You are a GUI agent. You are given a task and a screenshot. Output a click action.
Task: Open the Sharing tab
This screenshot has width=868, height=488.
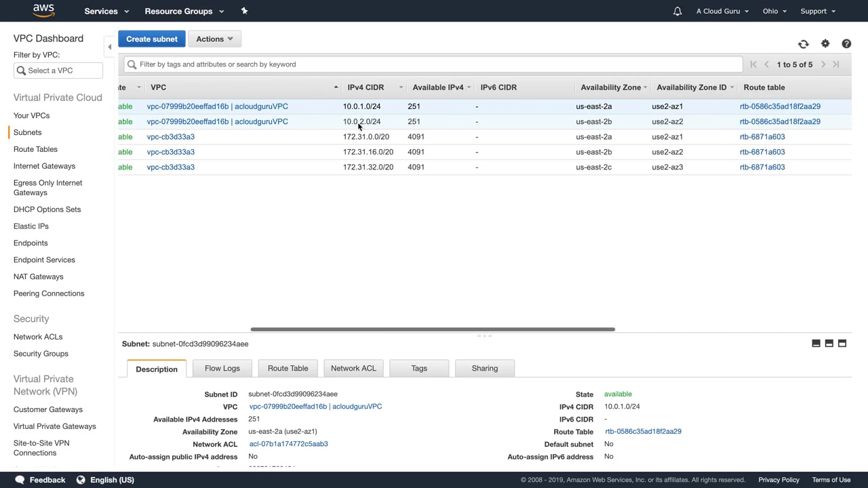pyautogui.click(x=485, y=369)
